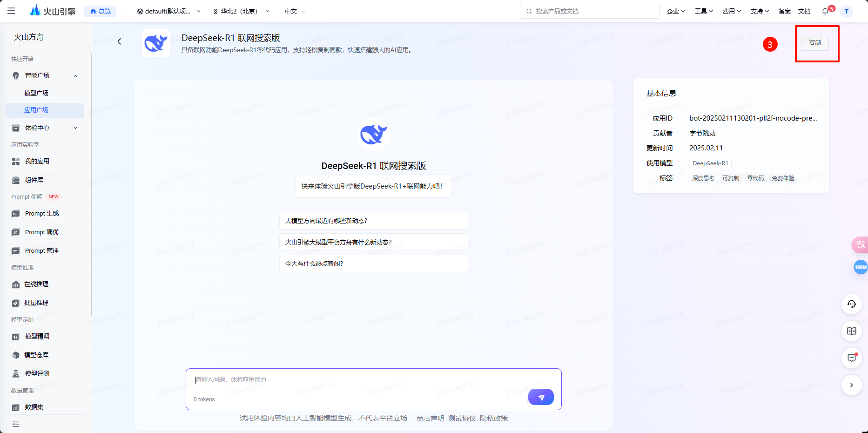This screenshot has height=433, width=868.
Task: Select suggestion 大模型方向最近有哪些新动态?
Action: (373, 221)
